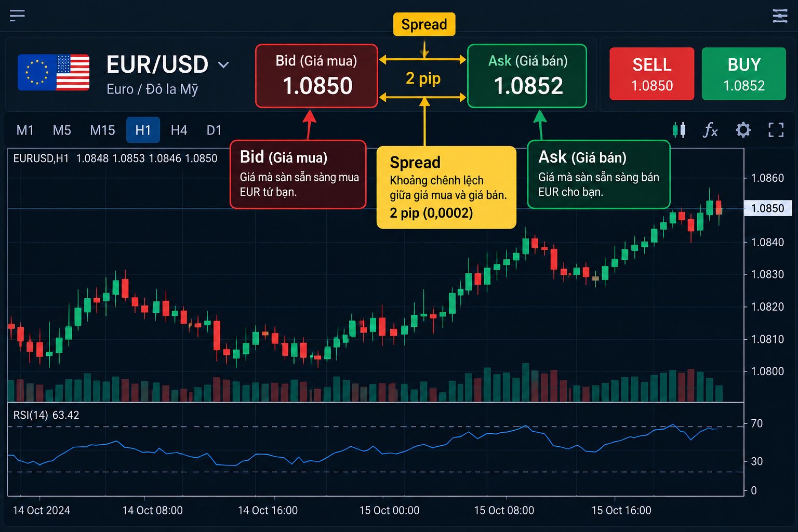Click the green BUY 1.0852 button

[744, 74]
